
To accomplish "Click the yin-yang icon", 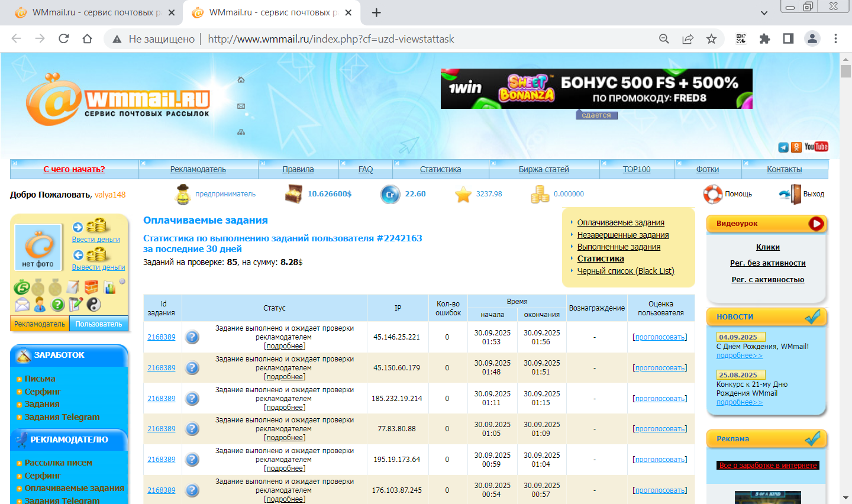I will point(93,305).
